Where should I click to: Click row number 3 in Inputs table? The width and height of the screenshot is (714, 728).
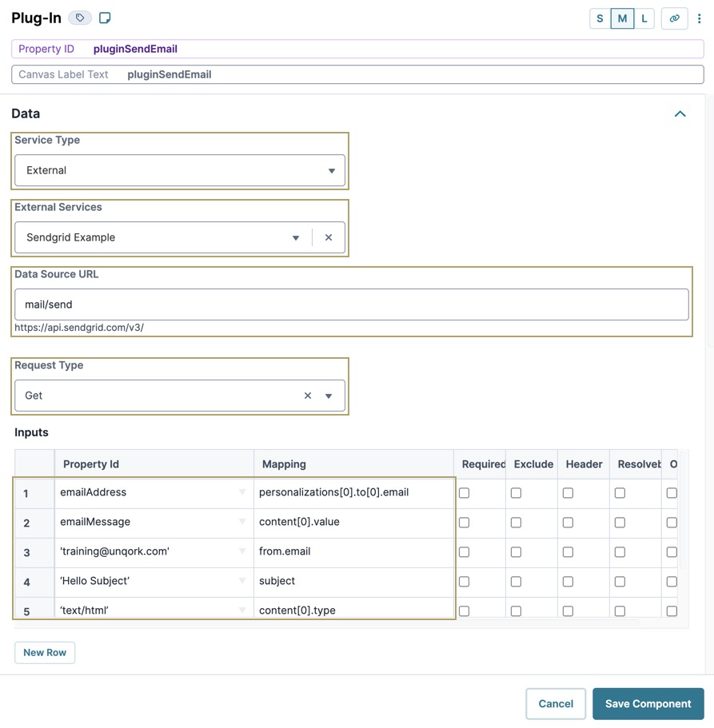34,552
